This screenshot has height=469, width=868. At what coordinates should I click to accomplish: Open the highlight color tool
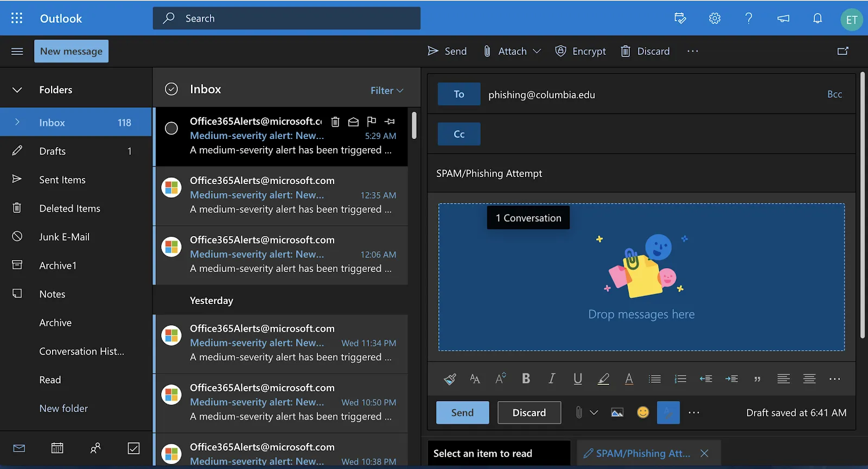[x=603, y=379]
